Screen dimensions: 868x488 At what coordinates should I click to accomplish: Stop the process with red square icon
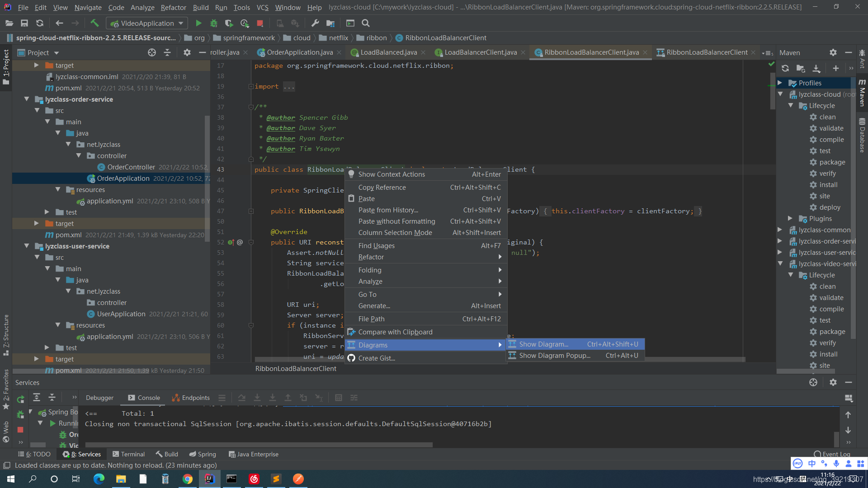(x=260, y=23)
